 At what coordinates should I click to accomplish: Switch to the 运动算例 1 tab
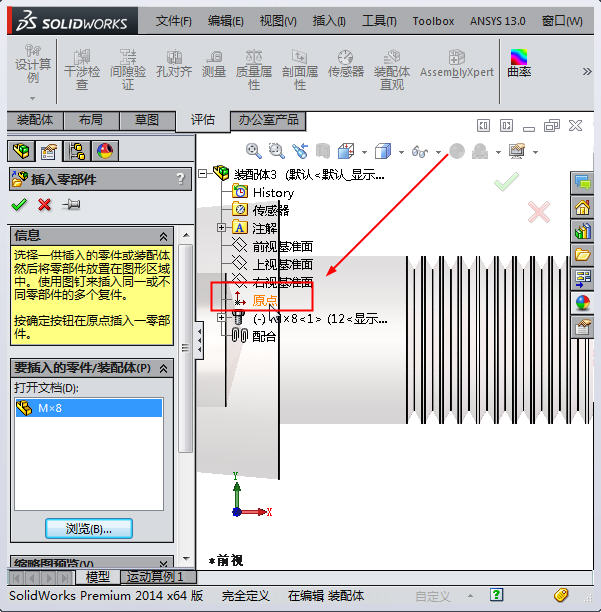(x=157, y=577)
